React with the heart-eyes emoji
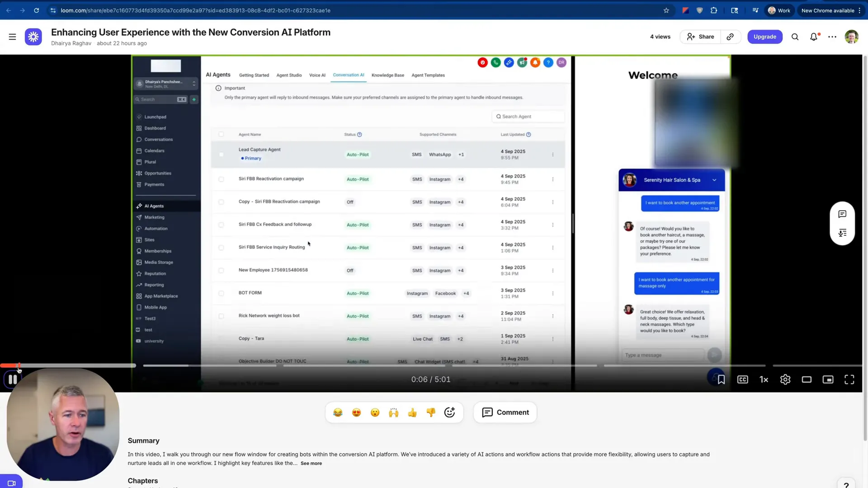 tap(356, 413)
